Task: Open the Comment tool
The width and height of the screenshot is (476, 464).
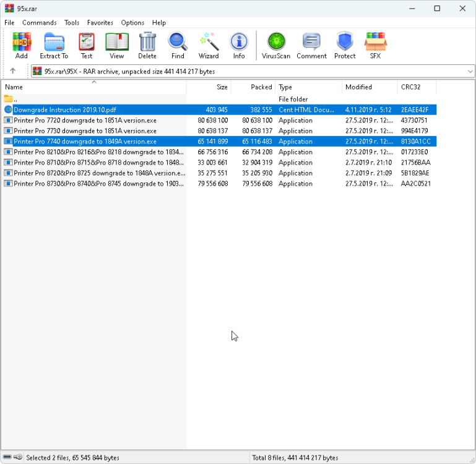Action: click(x=312, y=46)
